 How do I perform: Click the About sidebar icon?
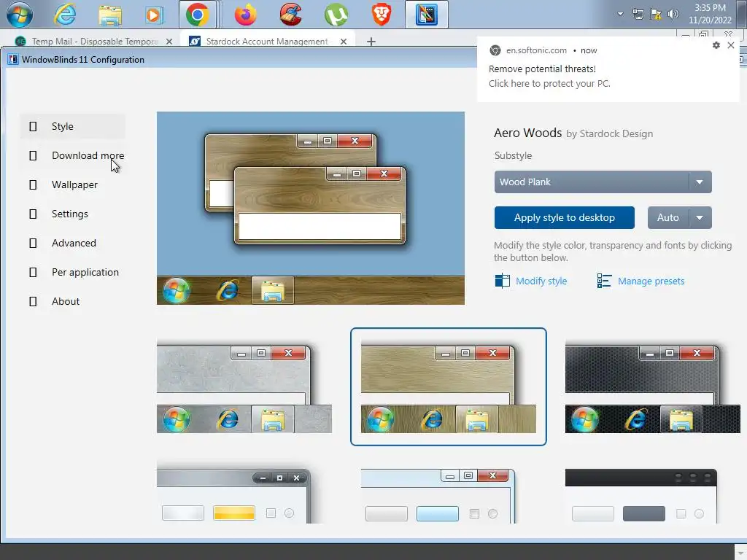pyautogui.click(x=33, y=301)
